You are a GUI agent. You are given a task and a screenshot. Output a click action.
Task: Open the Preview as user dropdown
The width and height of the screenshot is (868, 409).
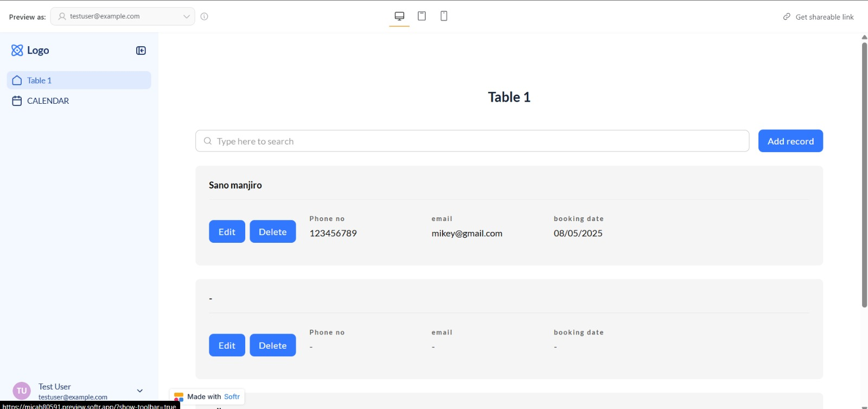123,16
